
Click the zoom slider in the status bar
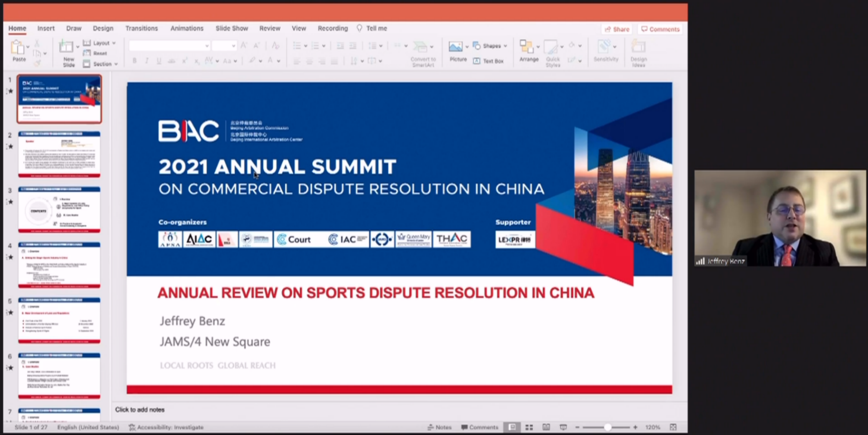tap(606, 427)
